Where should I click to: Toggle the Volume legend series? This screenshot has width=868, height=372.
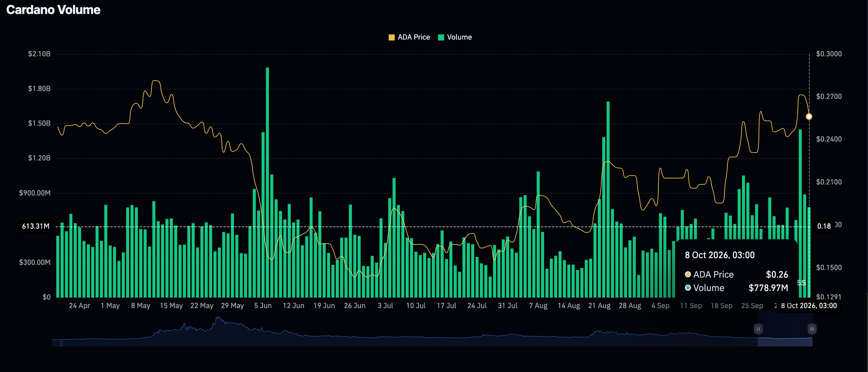pyautogui.click(x=455, y=37)
